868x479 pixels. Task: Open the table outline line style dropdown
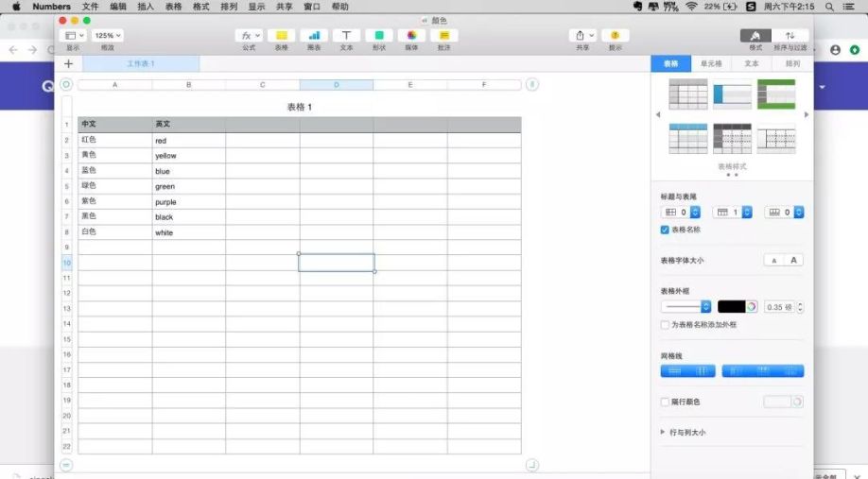tap(686, 307)
